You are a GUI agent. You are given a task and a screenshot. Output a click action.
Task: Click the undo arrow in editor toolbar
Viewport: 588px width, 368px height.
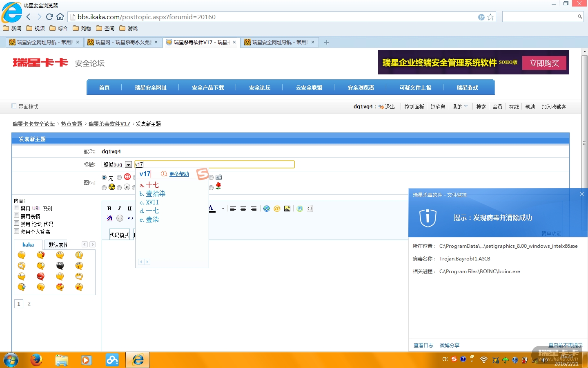(x=130, y=218)
